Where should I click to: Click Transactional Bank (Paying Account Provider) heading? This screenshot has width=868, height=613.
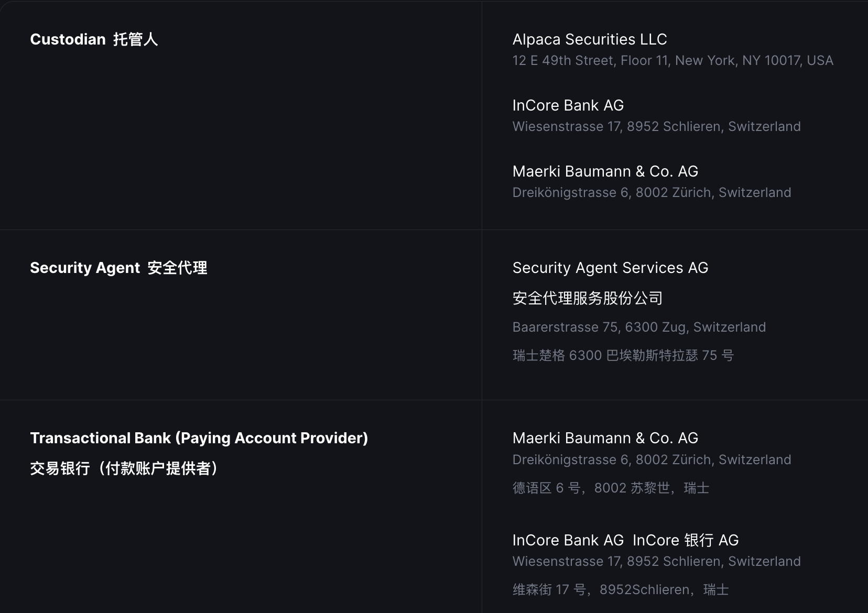[x=199, y=438]
